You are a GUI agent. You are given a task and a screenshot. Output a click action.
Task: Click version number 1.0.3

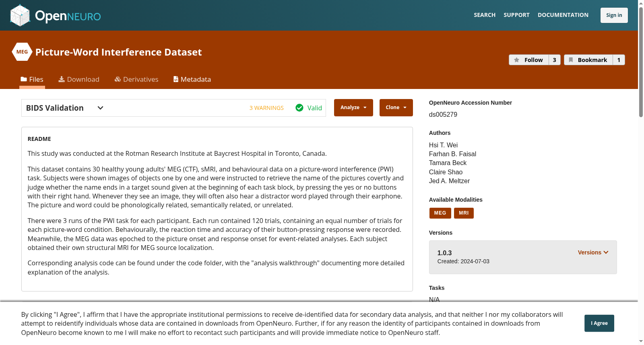tap(444, 253)
